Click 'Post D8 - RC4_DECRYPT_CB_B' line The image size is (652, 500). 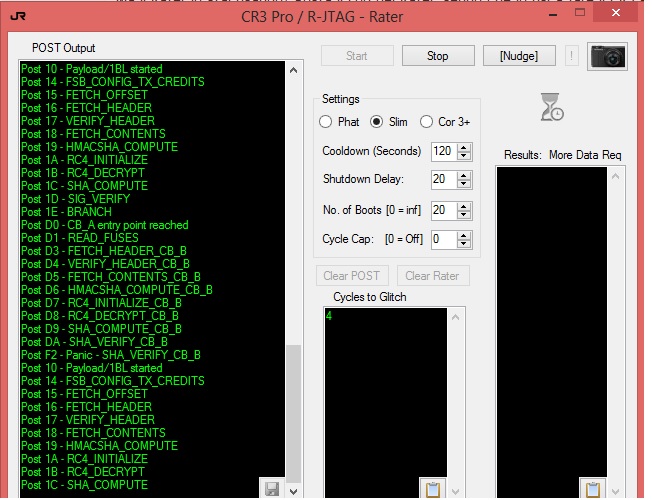pos(100,316)
